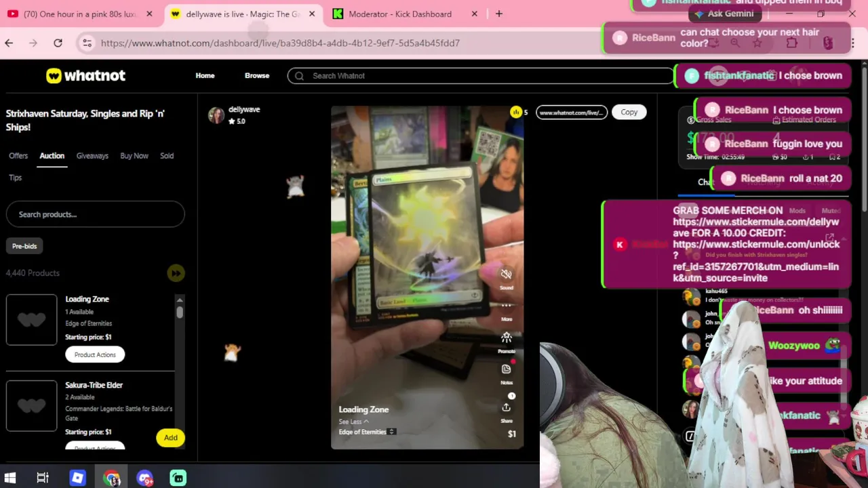Image resolution: width=868 pixels, height=488 pixels.
Task: Click the Chrome taskbar icon
Action: pos(112,478)
